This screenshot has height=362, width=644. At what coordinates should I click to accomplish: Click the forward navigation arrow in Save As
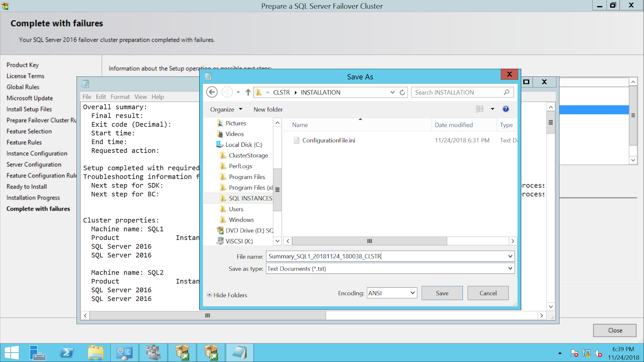pyautogui.click(x=227, y=92)
